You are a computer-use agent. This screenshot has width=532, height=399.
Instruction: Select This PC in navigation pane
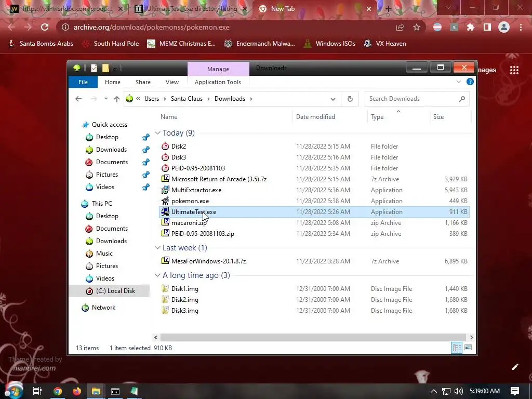pyautogui.click(x=102, y=204)
